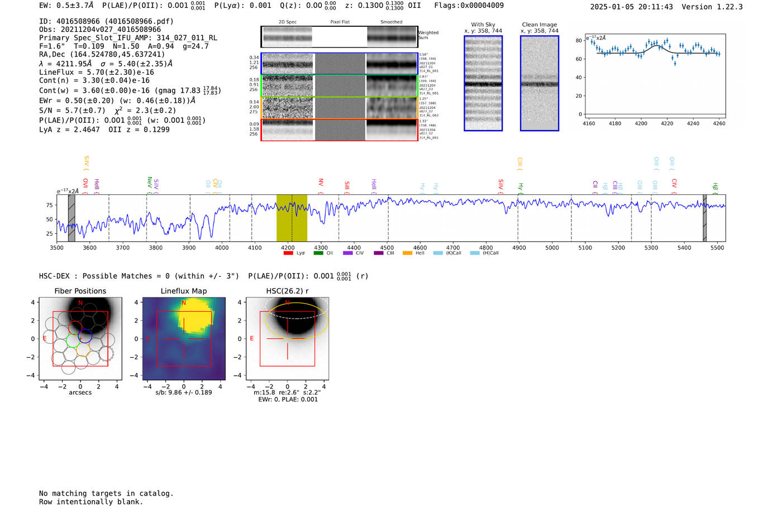Click the orange HeII legend swatch
Image resolution: width=782 pixels, height=532 pixels.
[x=408, y=253]
